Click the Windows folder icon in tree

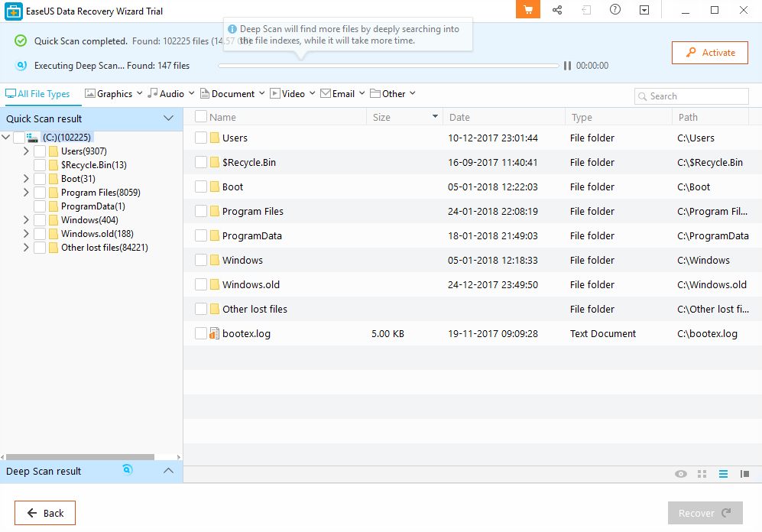point(54,220)
